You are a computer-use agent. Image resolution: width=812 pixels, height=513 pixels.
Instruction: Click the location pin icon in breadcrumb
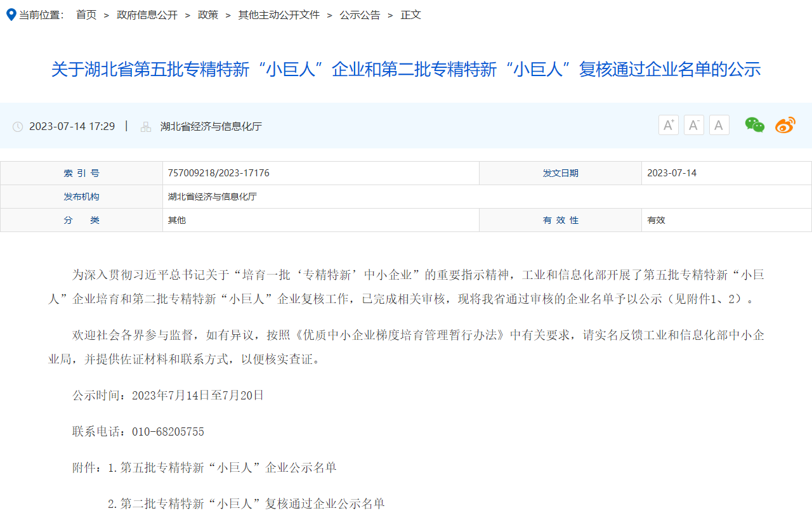11,15
